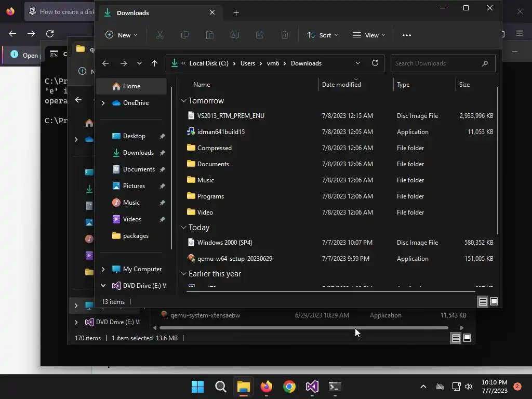Open the See more ellipsis menu

pos(406,35)
